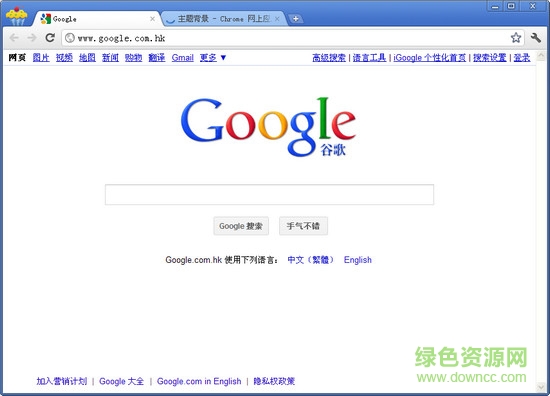Viewport: 550px width, 396px height.
Task: Maximize the Chrome window
Action: click(x=511, y=6)
